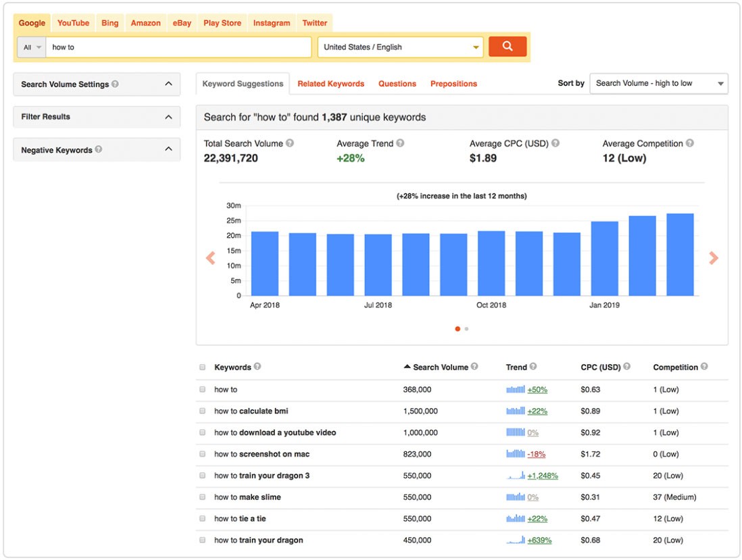742x560 pixels.
Task: Click the +1,248% trend link
Action: (543, 476)
